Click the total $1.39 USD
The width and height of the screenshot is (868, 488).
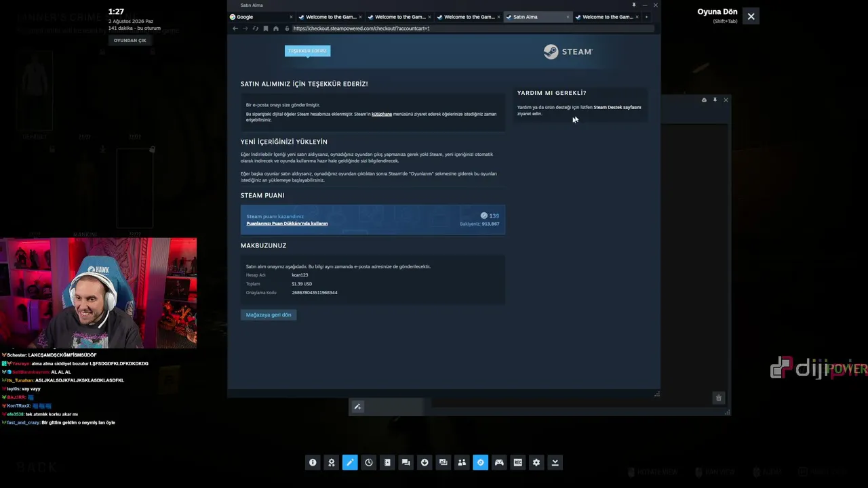[x=302, y=284]
